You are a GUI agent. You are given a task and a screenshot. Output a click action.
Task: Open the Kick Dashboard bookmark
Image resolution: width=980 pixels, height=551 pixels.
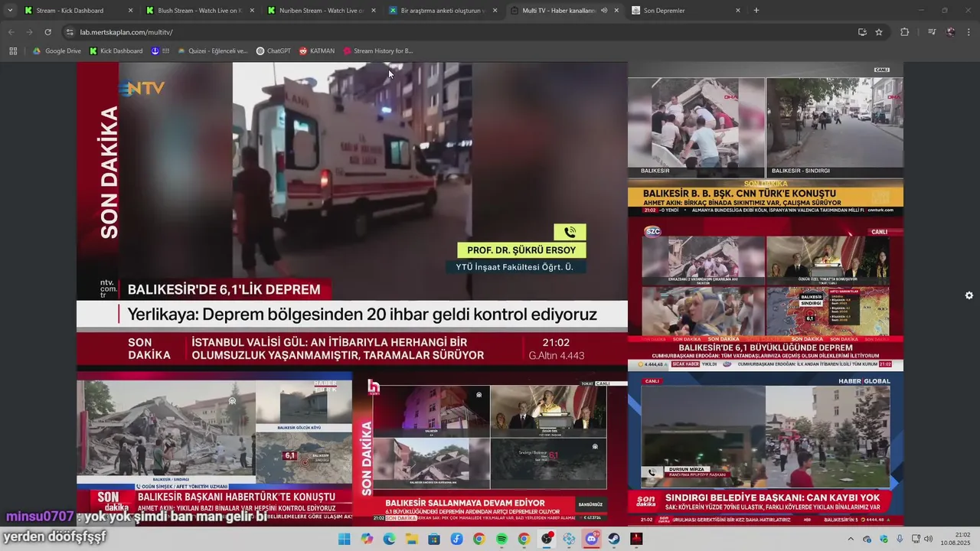116,51
